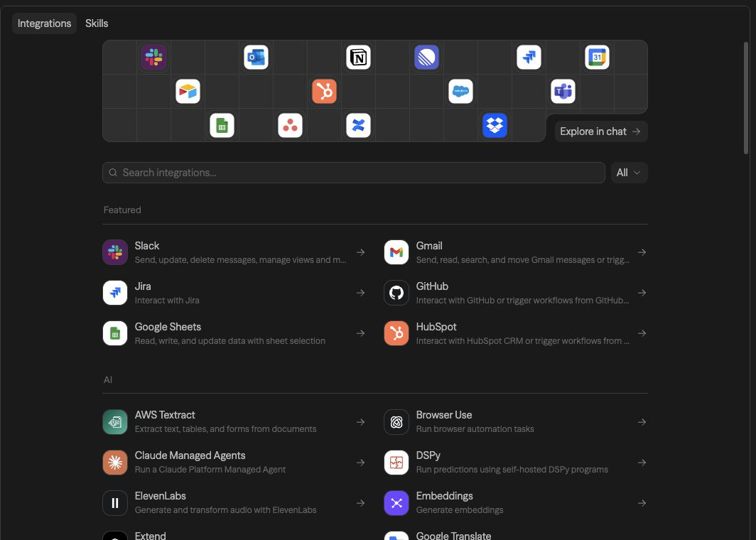The image size is (756, 540).
Task: Click the Browser Use icon
Action: point(396,422)
